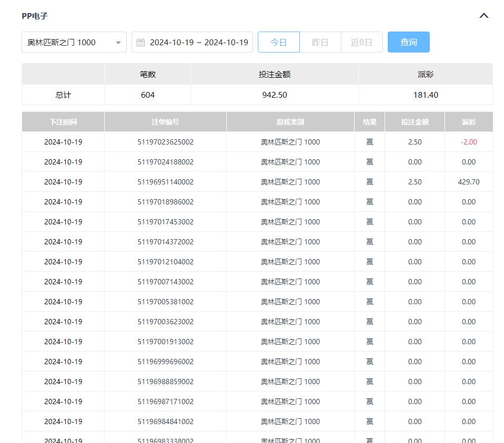Click the calendar icon in date field
The image size is (504, 443).
click(x=140, y=43)
